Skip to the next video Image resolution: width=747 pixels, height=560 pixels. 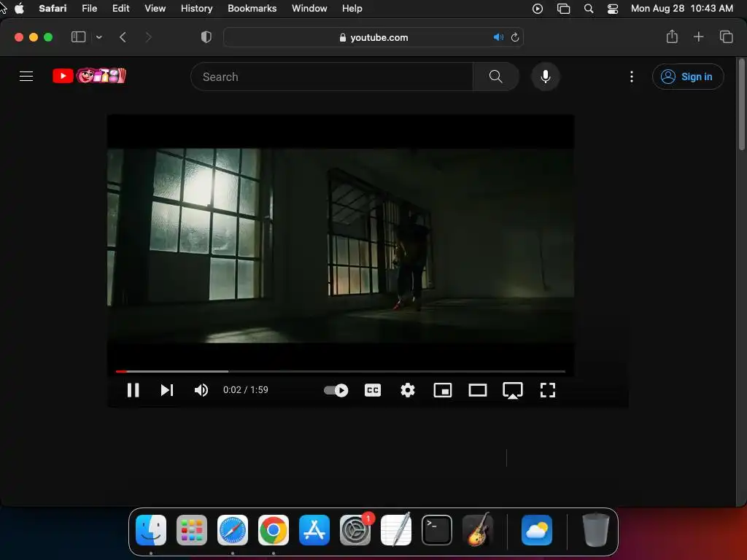point(167,390)
